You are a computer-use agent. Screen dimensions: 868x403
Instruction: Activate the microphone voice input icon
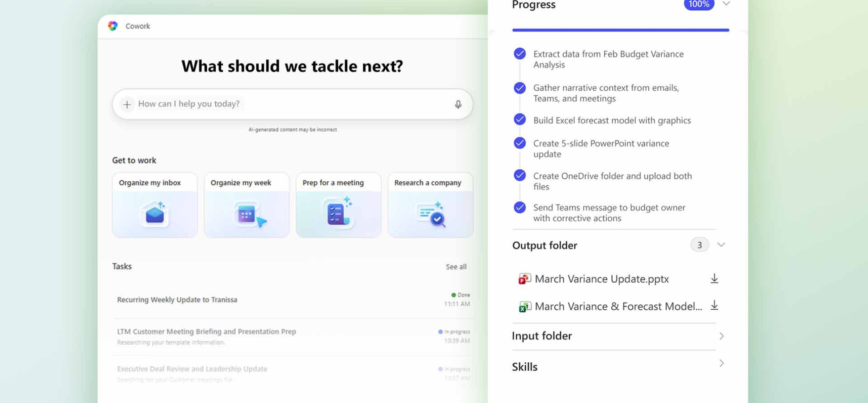click(458, 104)
